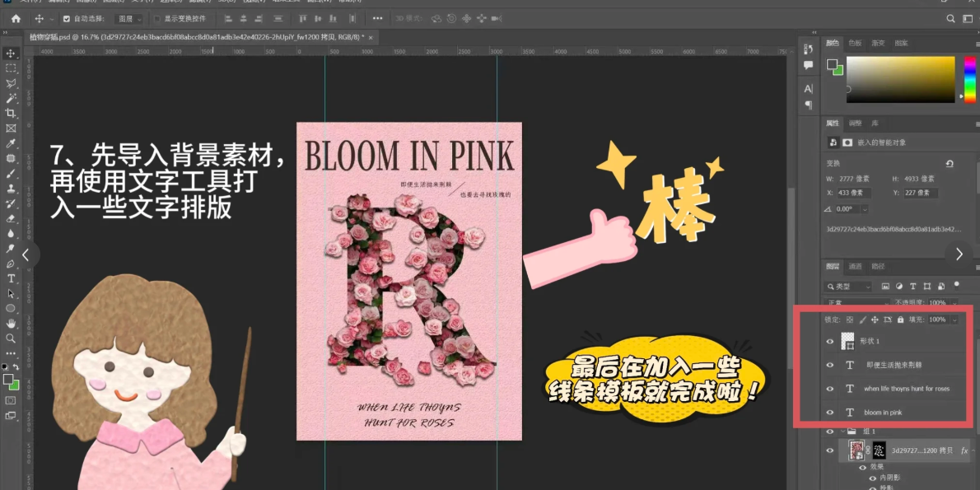
Task: Open the search magnifier at top right
Action: pyautogui.click(x=951, y=18)
